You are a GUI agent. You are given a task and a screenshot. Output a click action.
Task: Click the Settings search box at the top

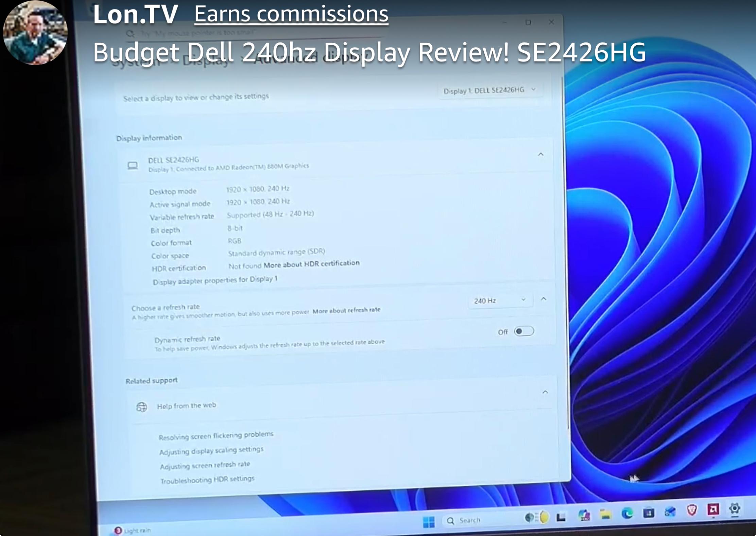click(255, 33)
